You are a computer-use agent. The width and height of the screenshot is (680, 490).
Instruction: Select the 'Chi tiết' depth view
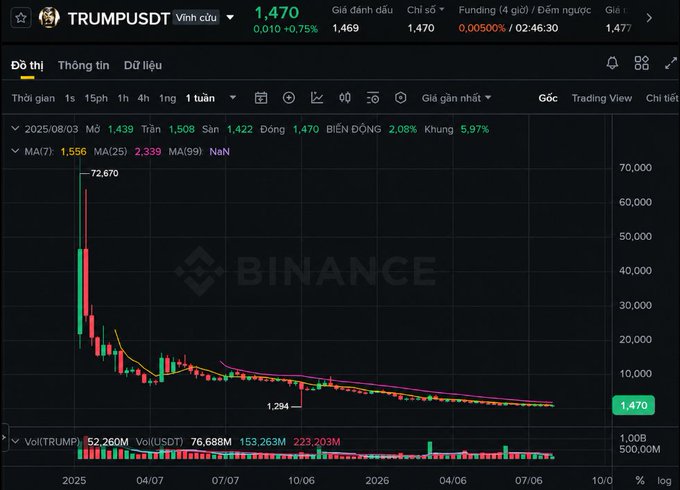[x=662, y=98]
